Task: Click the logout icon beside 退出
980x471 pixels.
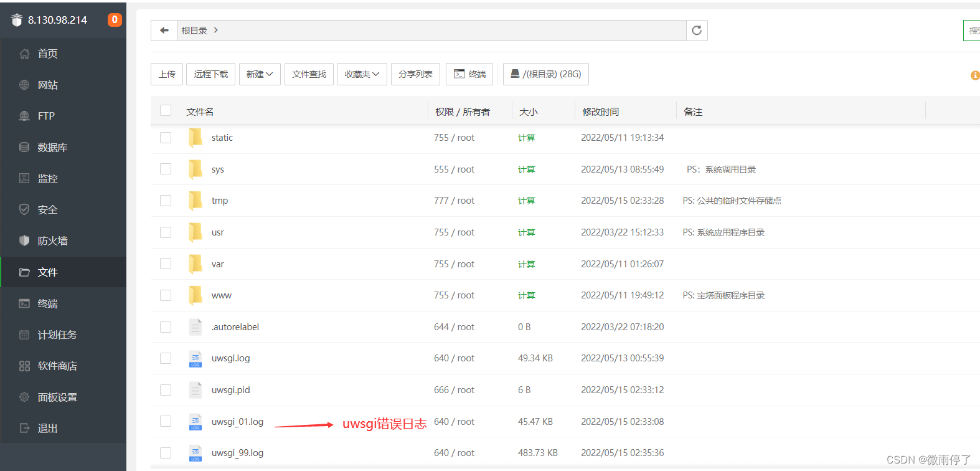Action: click(x=24, y=428)
